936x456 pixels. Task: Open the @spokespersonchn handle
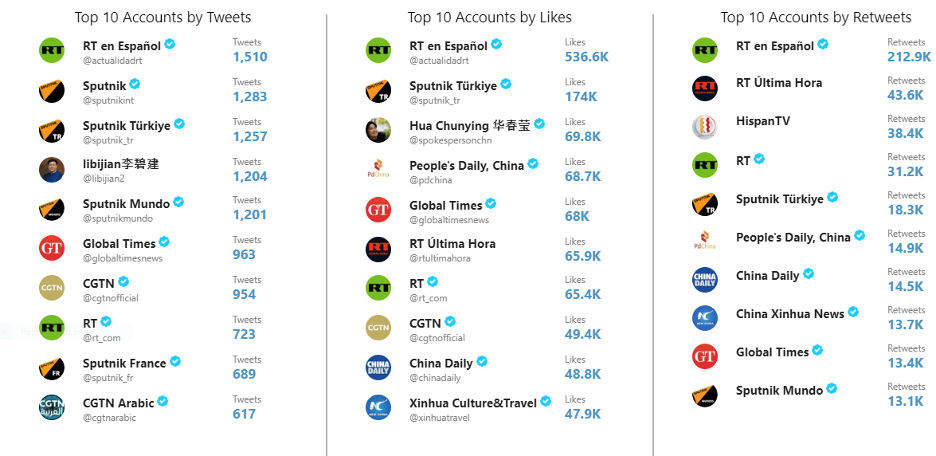[451, 141]
